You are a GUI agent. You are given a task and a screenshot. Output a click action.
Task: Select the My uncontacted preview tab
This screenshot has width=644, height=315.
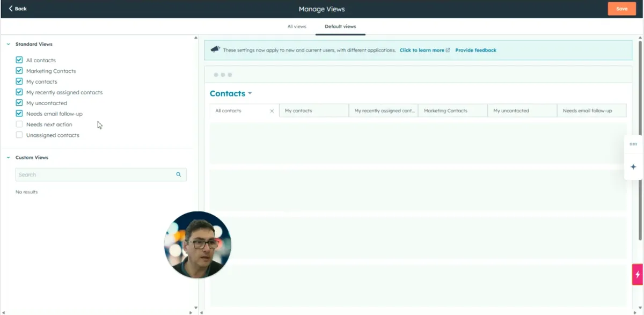click(522, 111)
